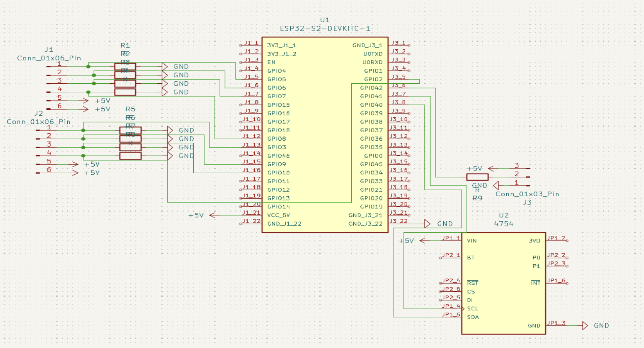Select the 4754 value text
The image size is (644, 348).
(x=504, y=224)
